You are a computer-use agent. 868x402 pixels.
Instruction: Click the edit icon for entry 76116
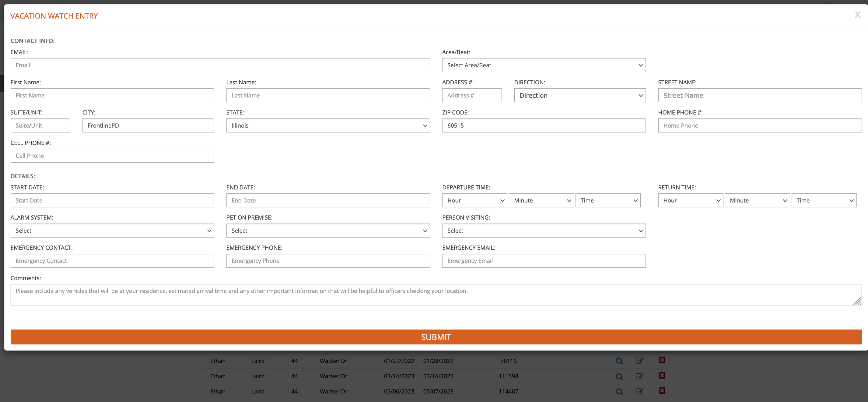[x=639, y=361]
